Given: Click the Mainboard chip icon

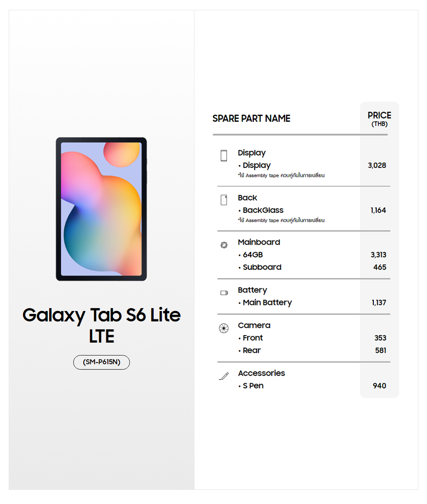Looking at the screenshot, I should tap(224, 245).
